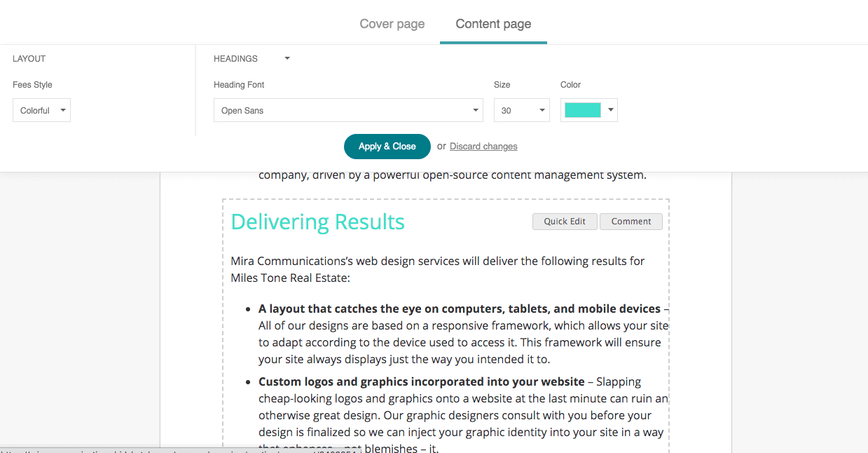Click the Apply & Close button
The height and width of the screenshot is (453, 868).
387,147
